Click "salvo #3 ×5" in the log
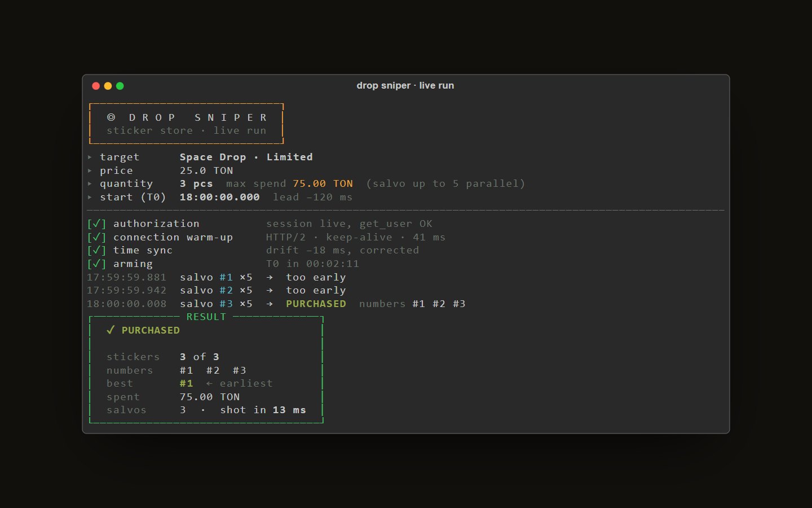812x508 pixels. pos(217,304)
